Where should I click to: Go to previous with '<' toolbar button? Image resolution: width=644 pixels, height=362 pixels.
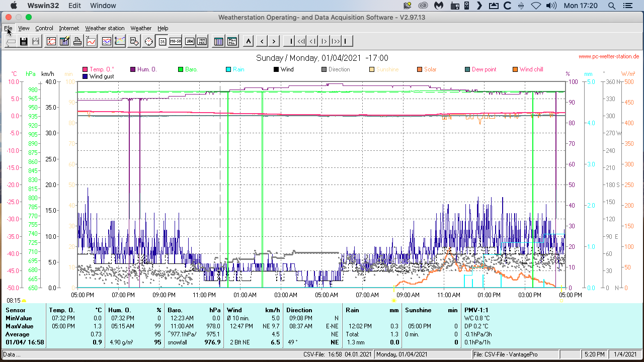click(x=262, y=41)
